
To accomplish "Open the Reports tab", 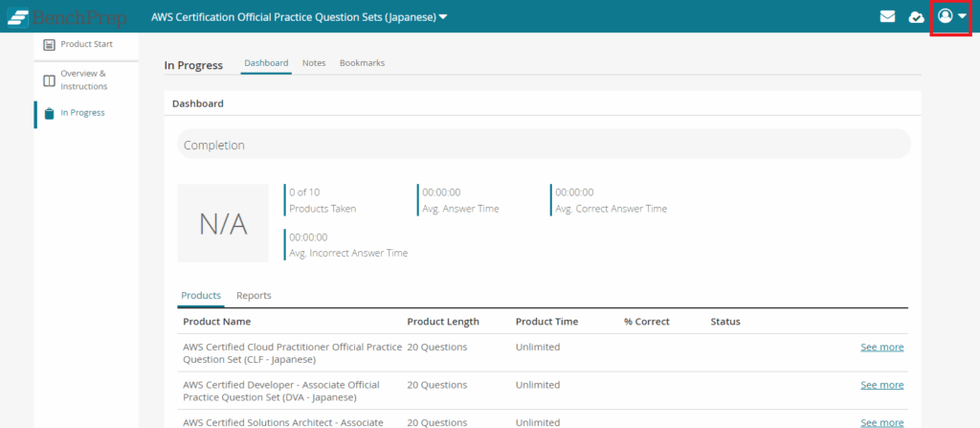I will (x=254, y=296).
